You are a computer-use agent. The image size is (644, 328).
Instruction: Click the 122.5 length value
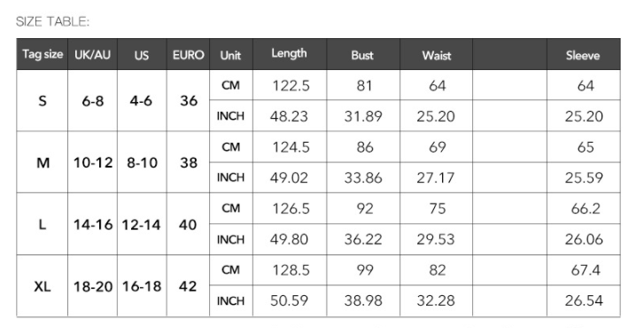point(291,85)
